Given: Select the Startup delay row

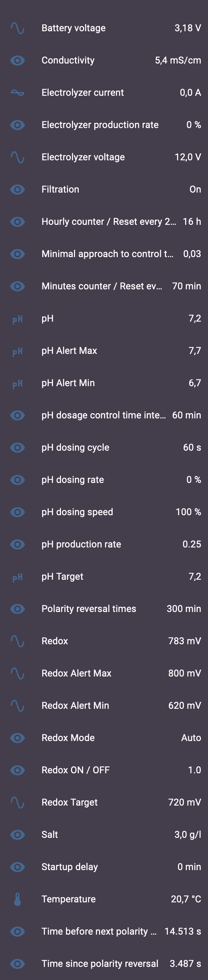Looking at the screenshot, I should [x=104, y=867].
